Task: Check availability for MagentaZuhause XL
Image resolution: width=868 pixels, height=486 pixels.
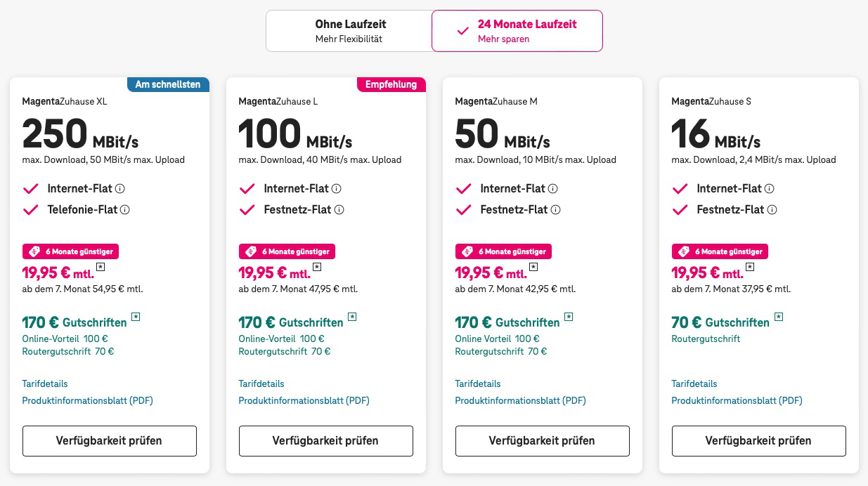Action: tap(109, 441)
